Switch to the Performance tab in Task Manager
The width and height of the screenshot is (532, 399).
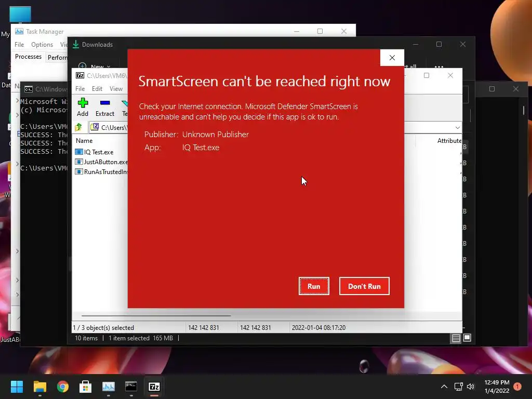click(57, 57)
